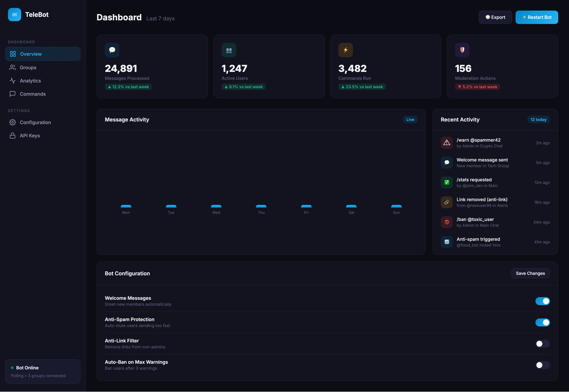Click the Bot Online status panel
The height and width of the screenshot is (392, 569).
click(x=43, y=371)
